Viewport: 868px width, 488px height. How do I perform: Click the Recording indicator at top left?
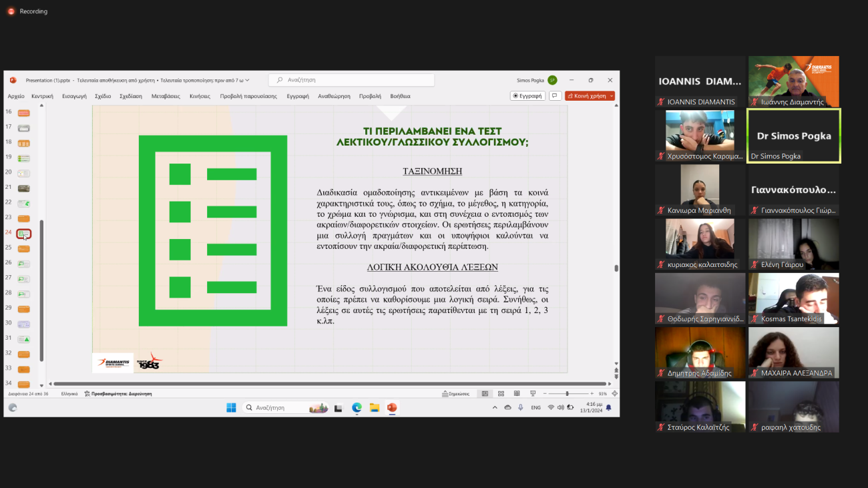(27, 11)
